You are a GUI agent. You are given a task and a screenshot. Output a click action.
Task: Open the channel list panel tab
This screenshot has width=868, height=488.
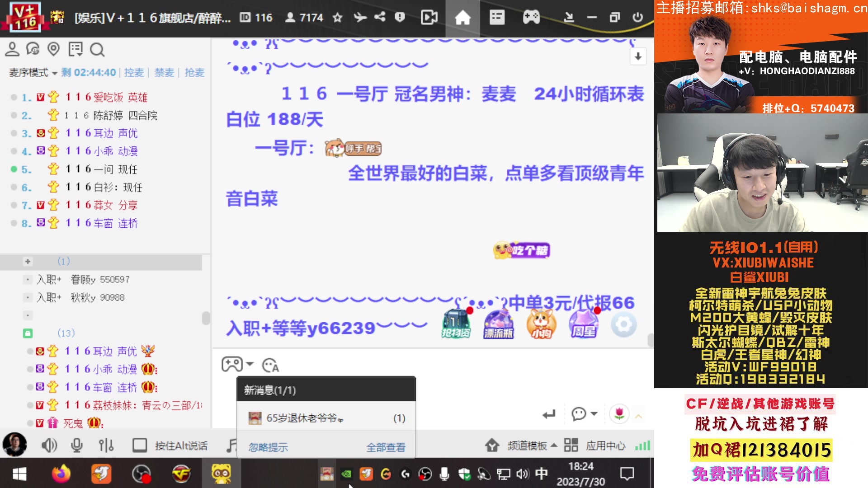coord(497,18)
